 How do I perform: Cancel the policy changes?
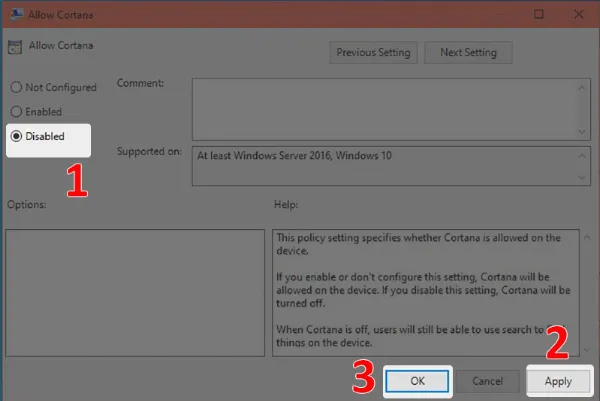click(487, 381)
